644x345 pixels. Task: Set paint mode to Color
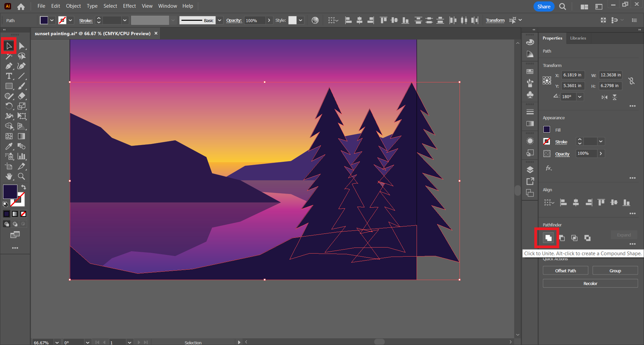tap(6, 214)
